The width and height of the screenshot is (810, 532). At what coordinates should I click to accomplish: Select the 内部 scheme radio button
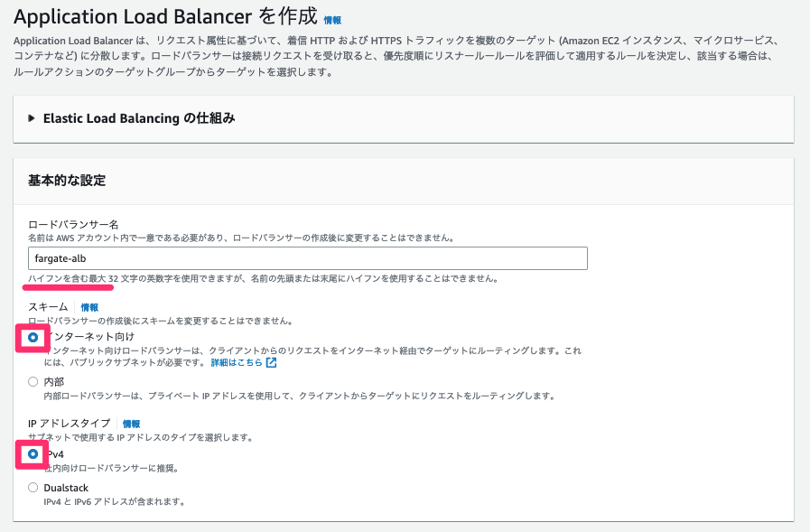point(33,382)
